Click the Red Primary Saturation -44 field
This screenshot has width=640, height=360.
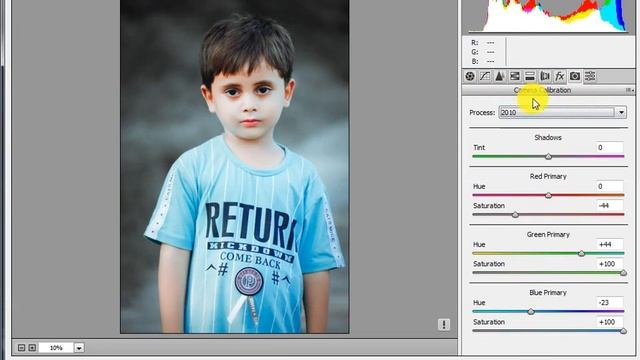(x=609, y=205)
